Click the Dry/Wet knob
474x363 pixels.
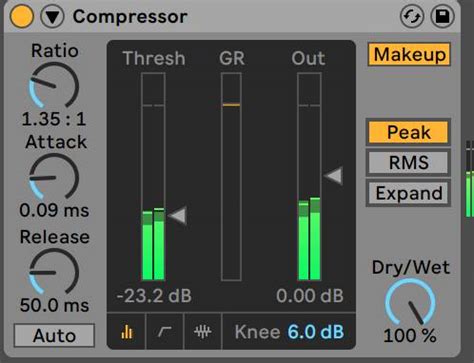click(410, 303)
